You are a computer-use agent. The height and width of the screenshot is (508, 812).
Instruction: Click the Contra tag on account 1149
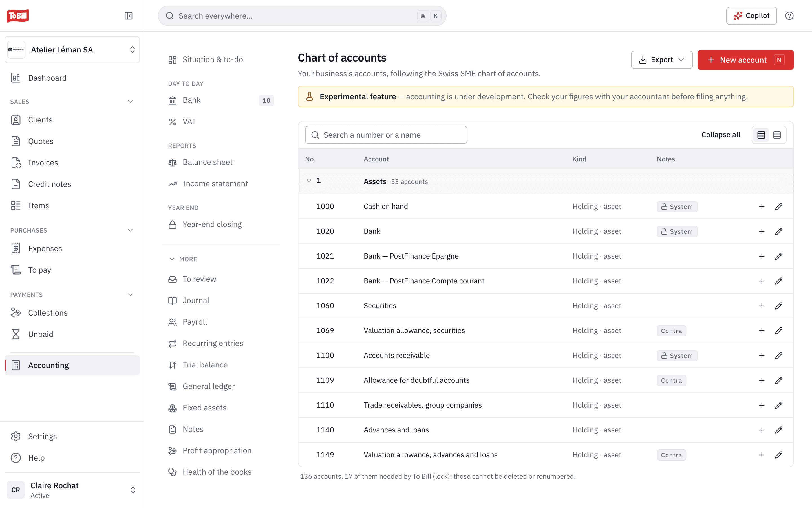pos(671,455)
